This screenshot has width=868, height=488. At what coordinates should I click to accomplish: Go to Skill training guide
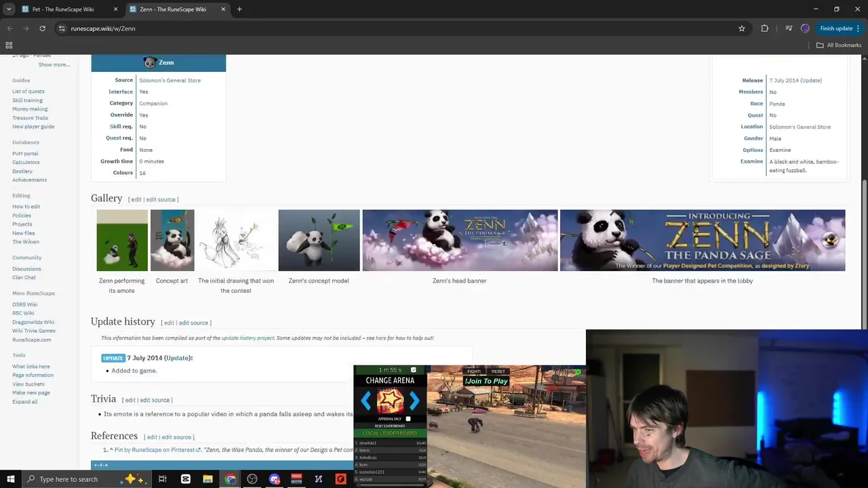coord(27,100)
